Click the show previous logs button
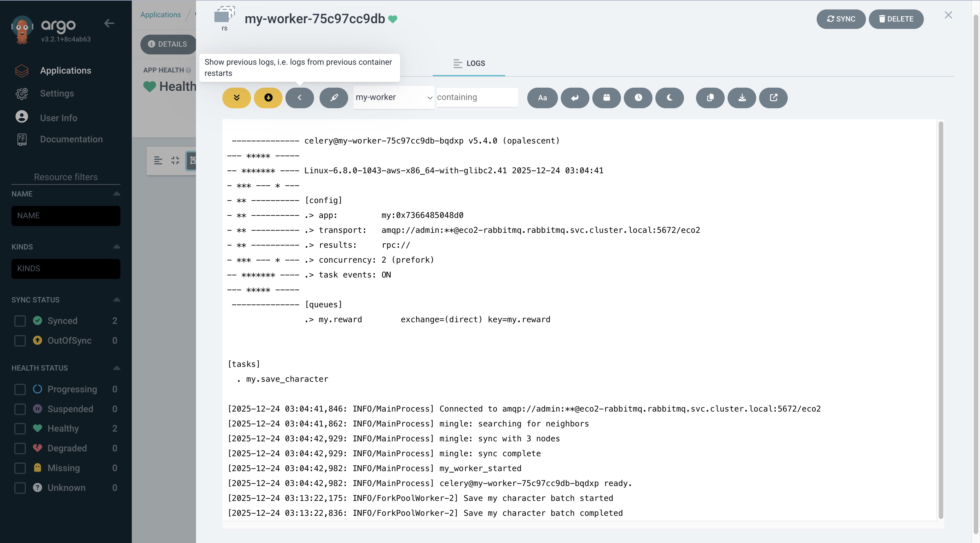This screenshot has height=543, width=980. (299, 98)
